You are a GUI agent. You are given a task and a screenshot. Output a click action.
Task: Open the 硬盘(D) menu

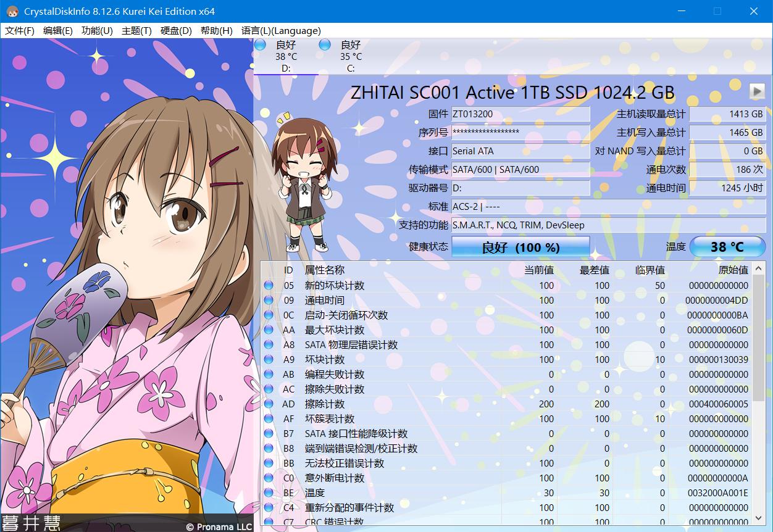176,31
